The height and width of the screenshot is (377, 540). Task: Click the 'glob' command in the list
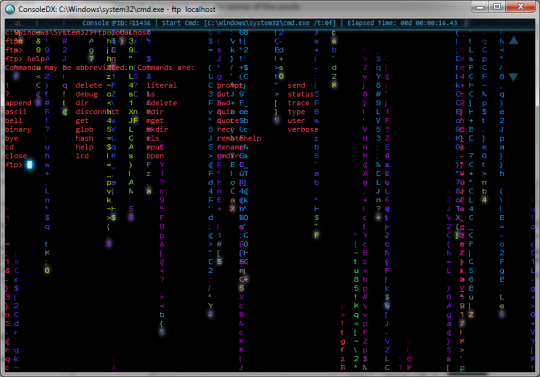coord(84,129)
